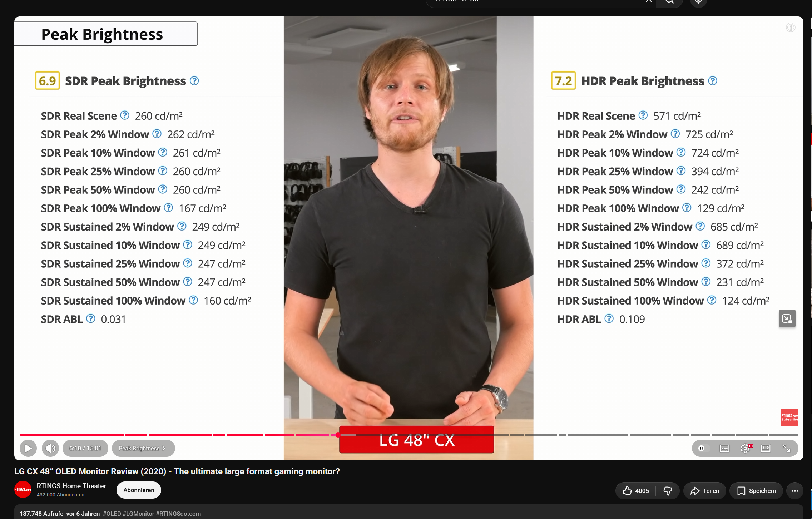Click the #LGMonitor hashtag
Screen dimensions: 812x519
pos(139,514)
